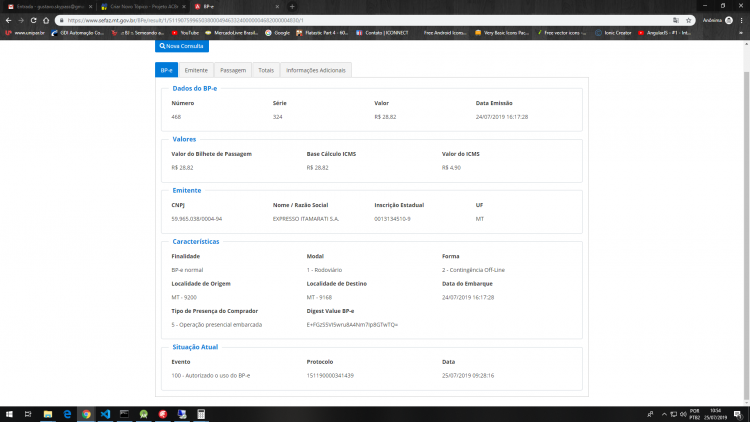Click the '100 - Autorizado o uso do BP-e' text
750x422 pixels.
tap(210, 376)
